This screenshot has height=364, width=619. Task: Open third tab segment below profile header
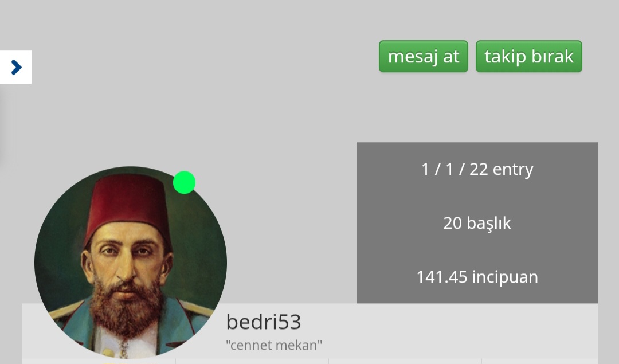coord(405,361)
